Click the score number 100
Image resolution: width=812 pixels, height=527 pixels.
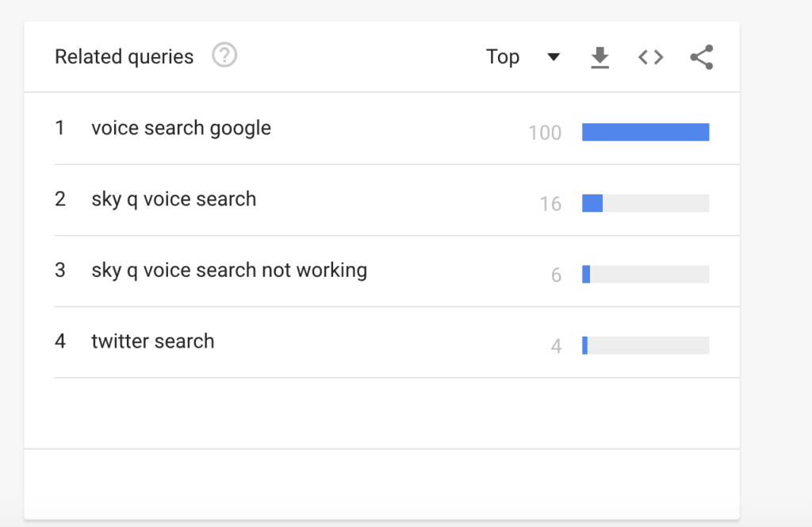[x=545, y=133]
